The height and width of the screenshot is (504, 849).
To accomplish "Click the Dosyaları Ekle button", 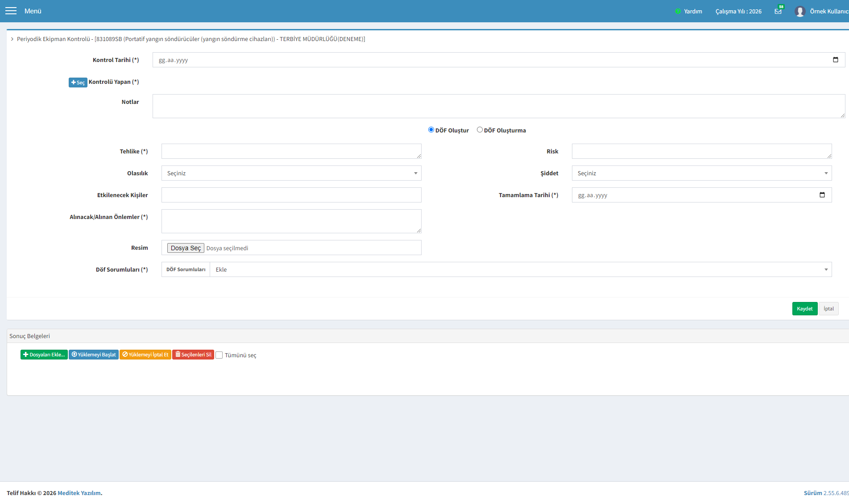I will 44,355.
